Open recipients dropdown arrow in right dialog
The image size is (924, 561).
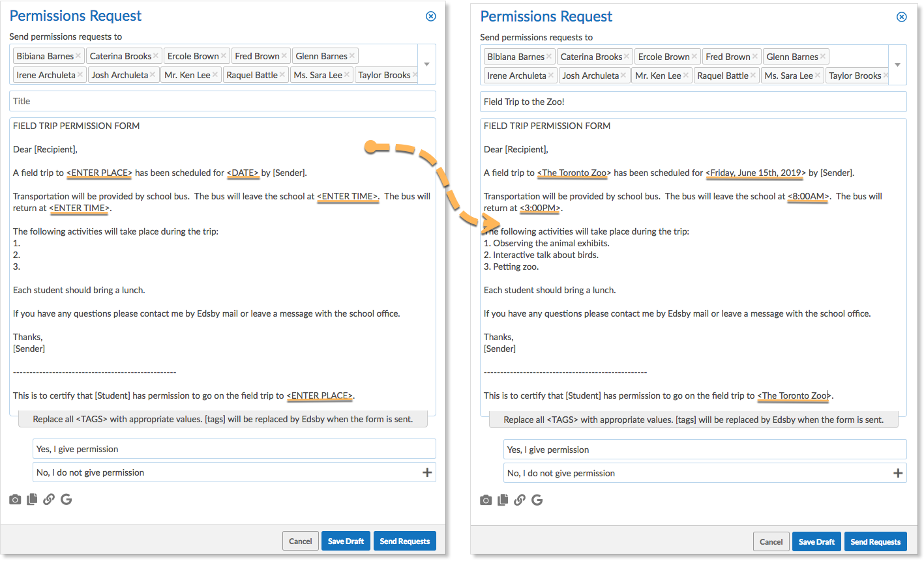(x=897, y=65)
